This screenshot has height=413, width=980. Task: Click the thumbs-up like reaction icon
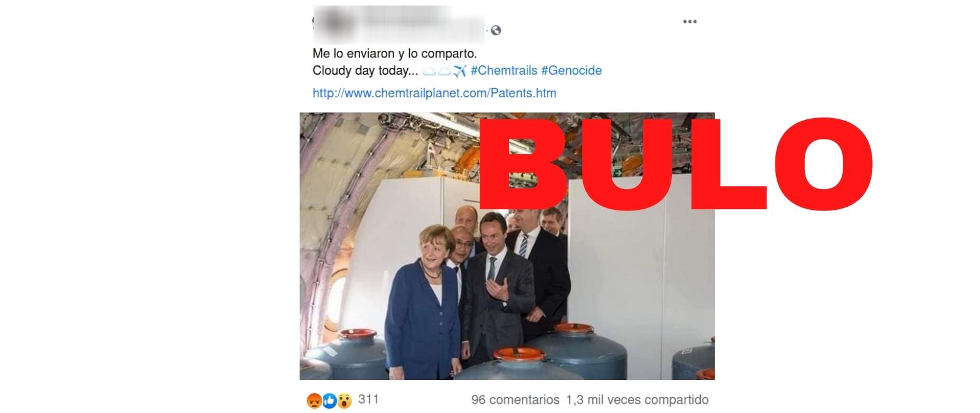pyautogui.click(x=330, y=401)
